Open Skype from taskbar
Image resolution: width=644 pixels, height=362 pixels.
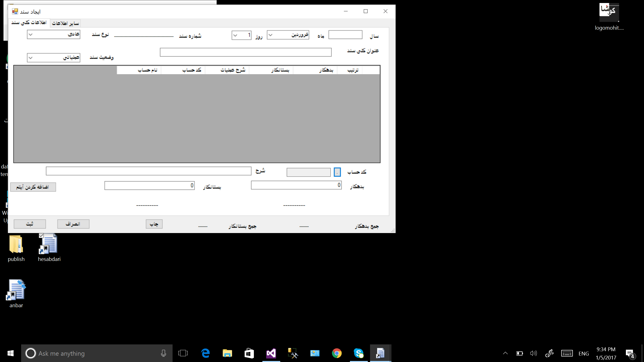click(x=358, y=353)
